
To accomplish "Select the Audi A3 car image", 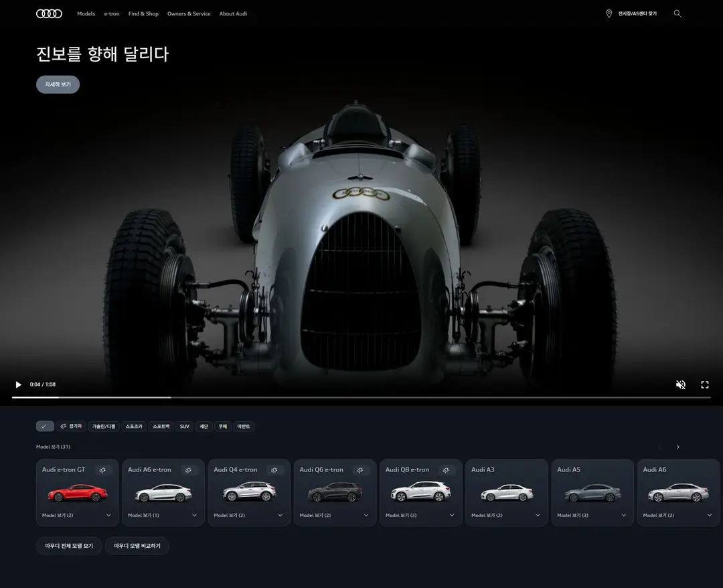I will (507, 492).
